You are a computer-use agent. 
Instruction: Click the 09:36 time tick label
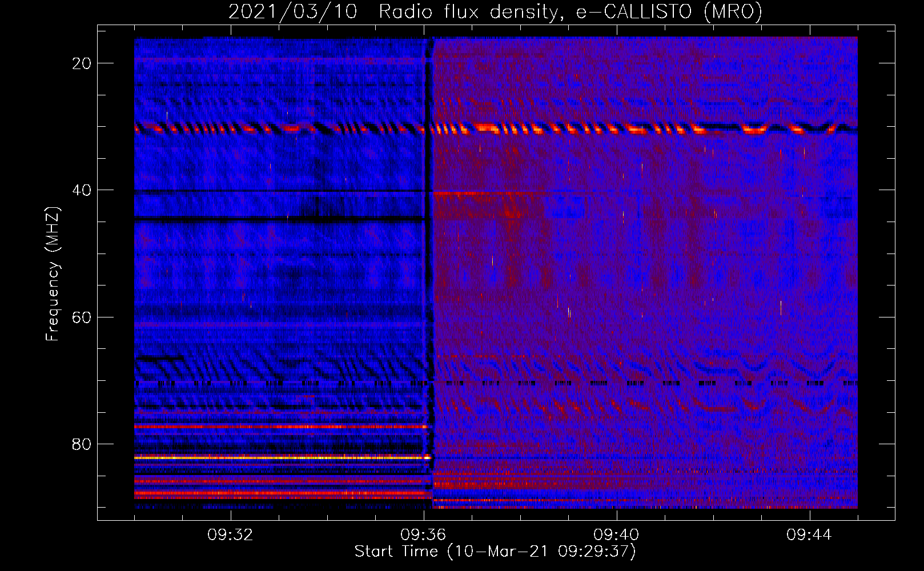point(423,535)
